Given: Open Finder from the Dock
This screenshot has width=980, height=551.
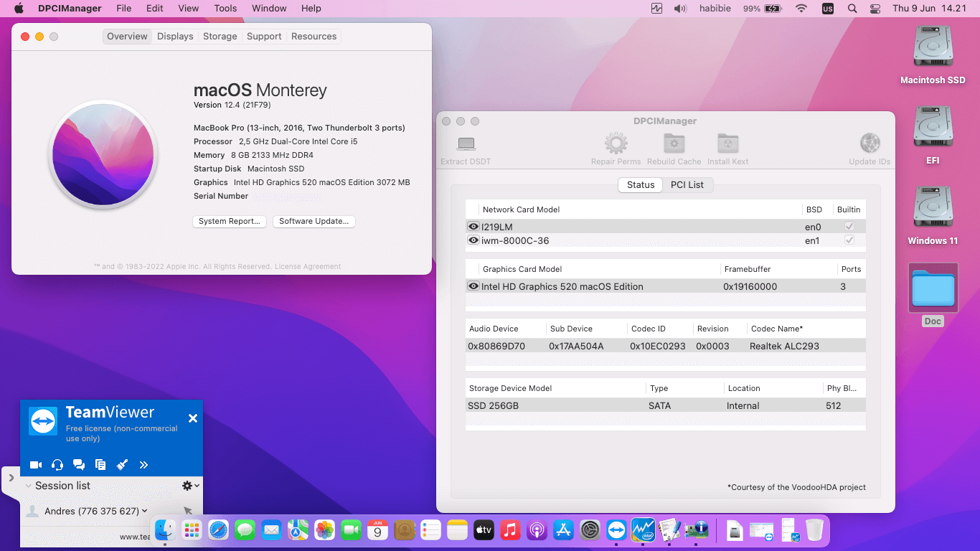Looking at the screenshot, I should (x=166, y=529).
